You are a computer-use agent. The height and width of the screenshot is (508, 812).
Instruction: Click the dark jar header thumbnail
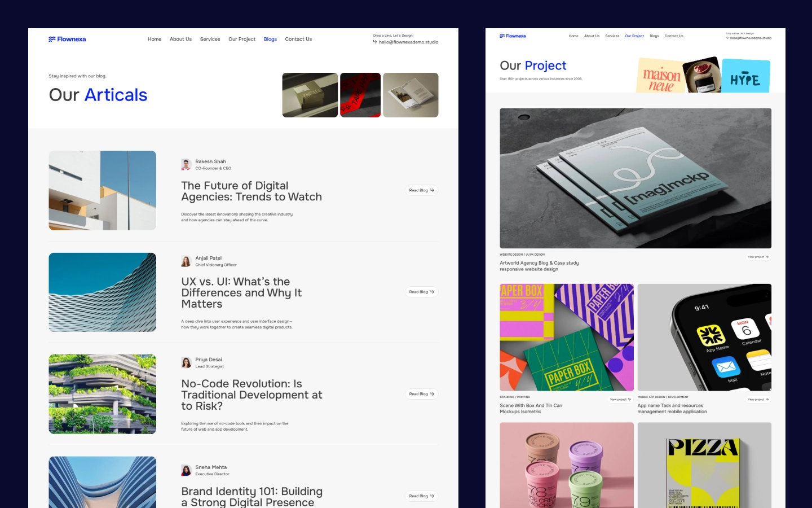click(702, 75)
